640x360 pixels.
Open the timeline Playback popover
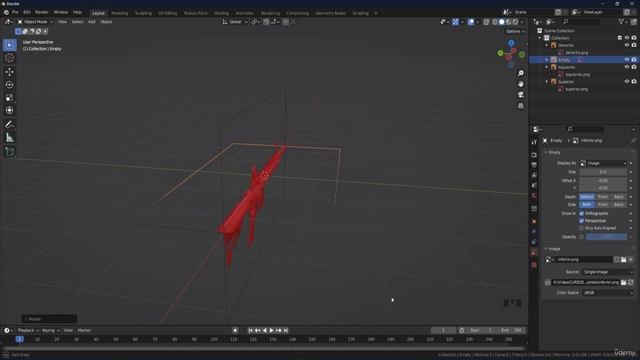pos(28,330)
